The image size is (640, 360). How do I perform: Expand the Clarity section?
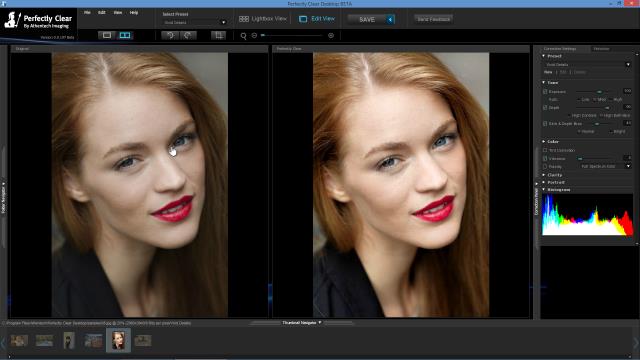coord(544,175)
